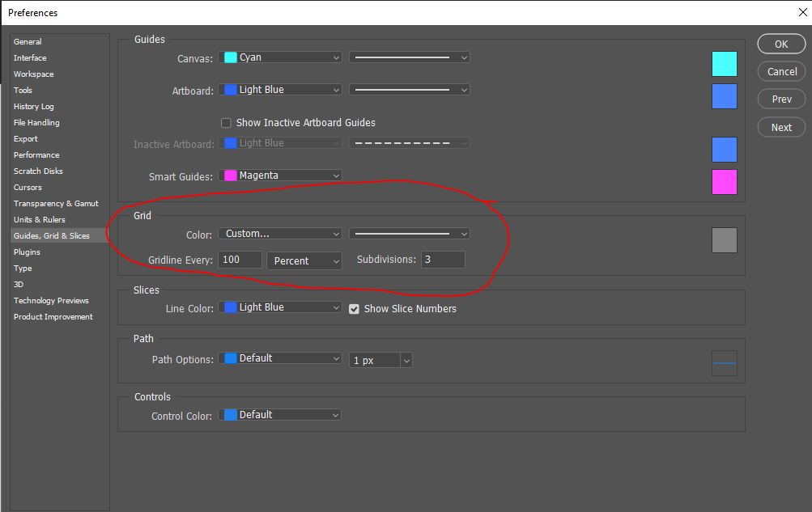Open the Canvas guide color dropdown

[279, 57]
